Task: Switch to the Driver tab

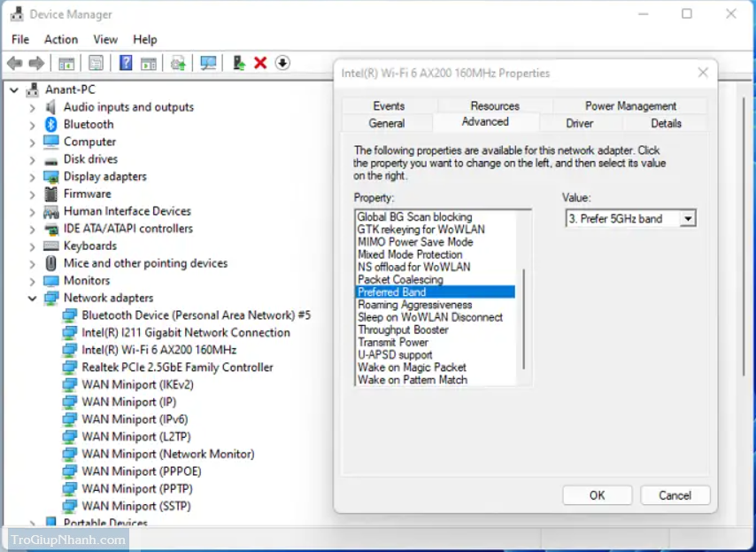Action: tap(580, 123)
